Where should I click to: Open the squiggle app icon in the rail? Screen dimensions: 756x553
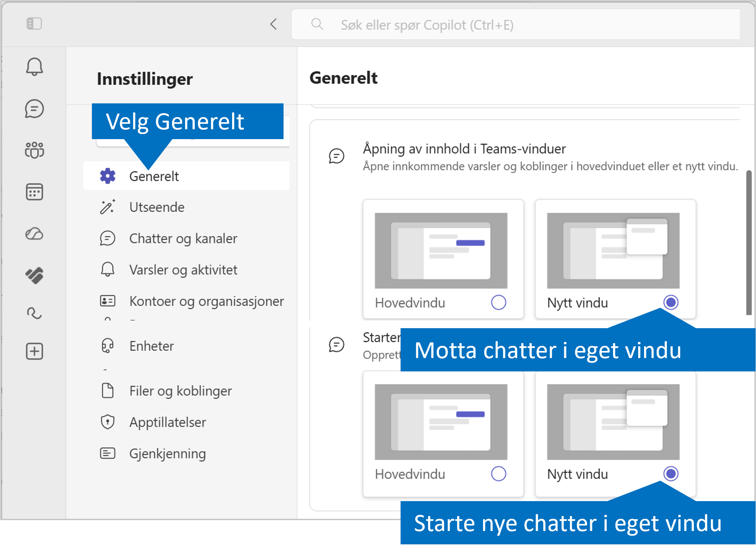tap(35, 313)
